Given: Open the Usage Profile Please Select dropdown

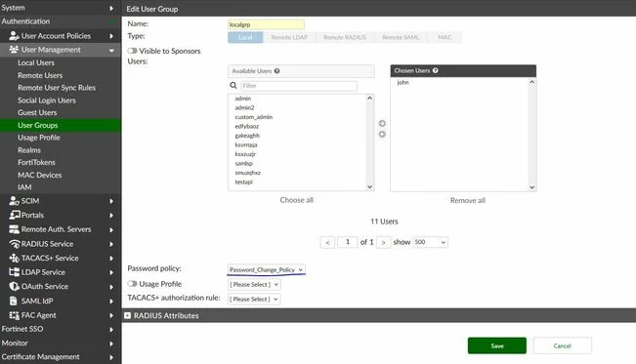Looking at the screenshot, I should pyautogui.click(x=254, y=285).
